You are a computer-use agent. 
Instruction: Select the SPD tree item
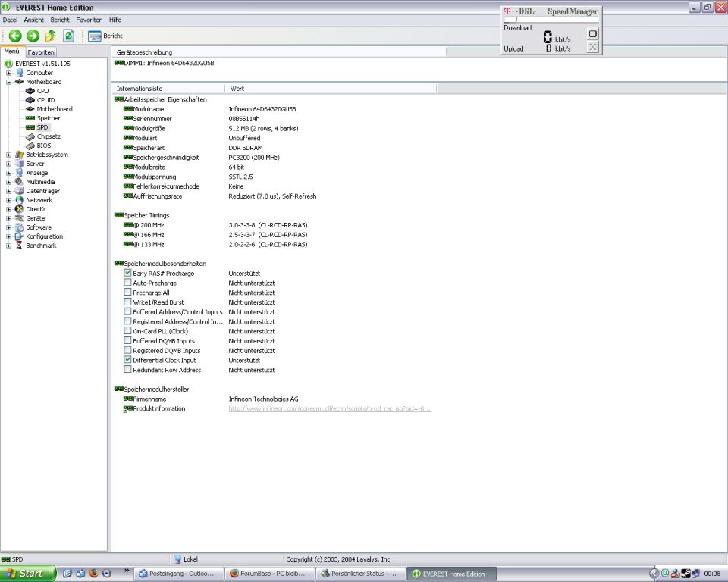[42, 127]
